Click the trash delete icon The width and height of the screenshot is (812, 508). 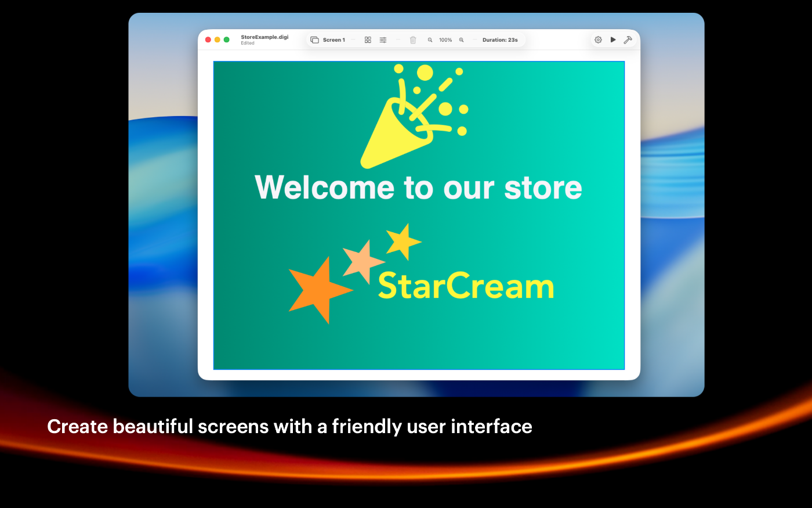click(413, 40)
